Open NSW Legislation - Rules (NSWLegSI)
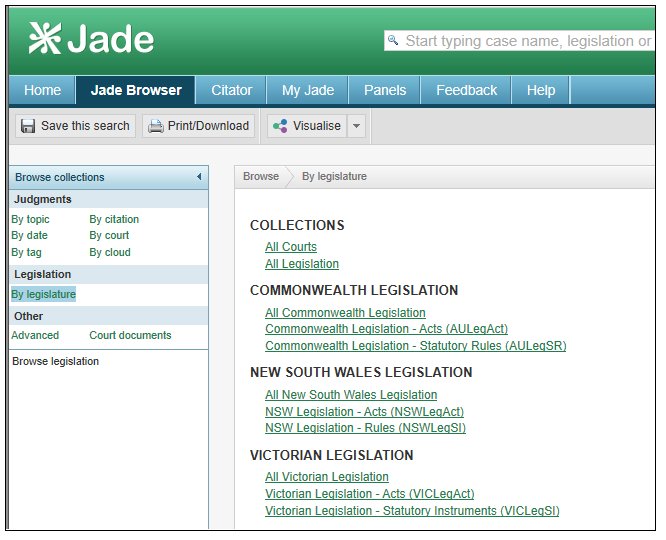 pos(366,428)
